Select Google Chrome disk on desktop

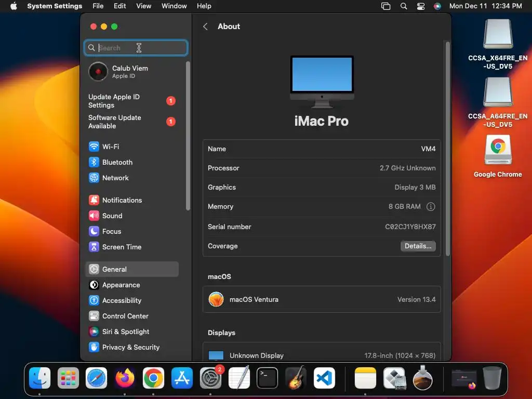coord(498,156)
